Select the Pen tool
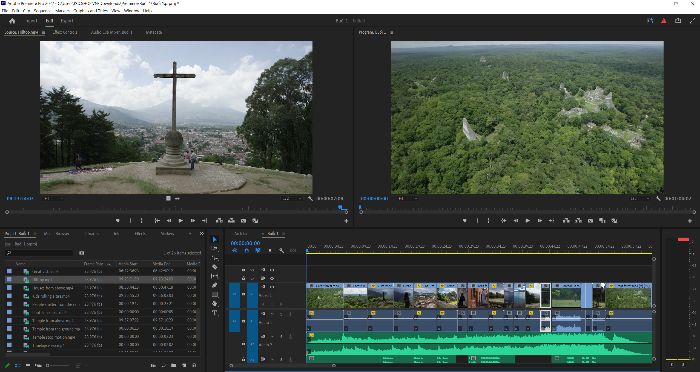Screen dimensions: 700x372 coord(215,285)
